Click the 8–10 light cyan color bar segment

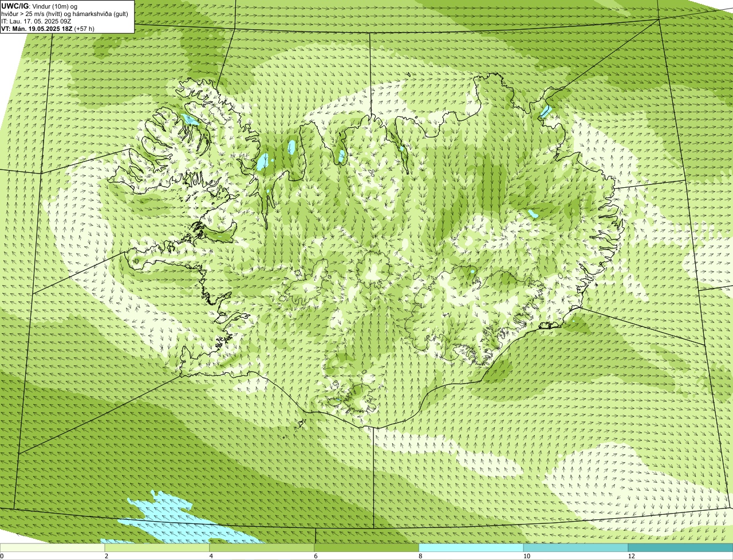(x=471, y=547)
